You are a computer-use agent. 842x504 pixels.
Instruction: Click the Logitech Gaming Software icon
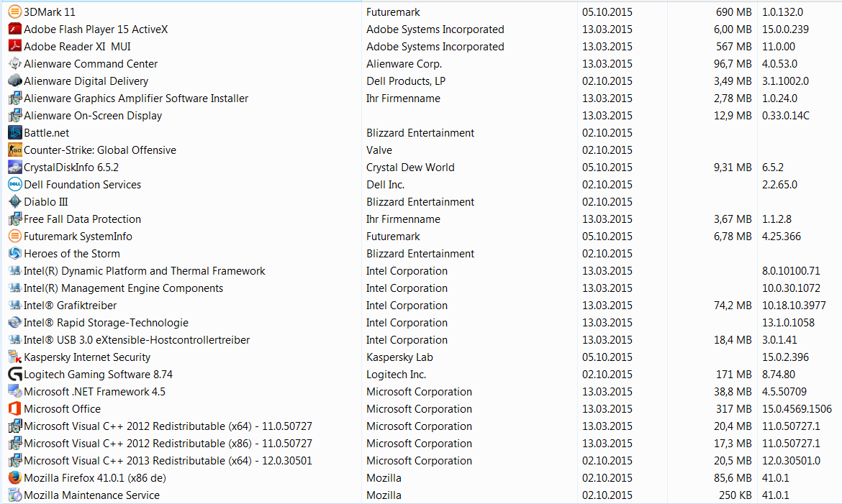tap(14, 375)
